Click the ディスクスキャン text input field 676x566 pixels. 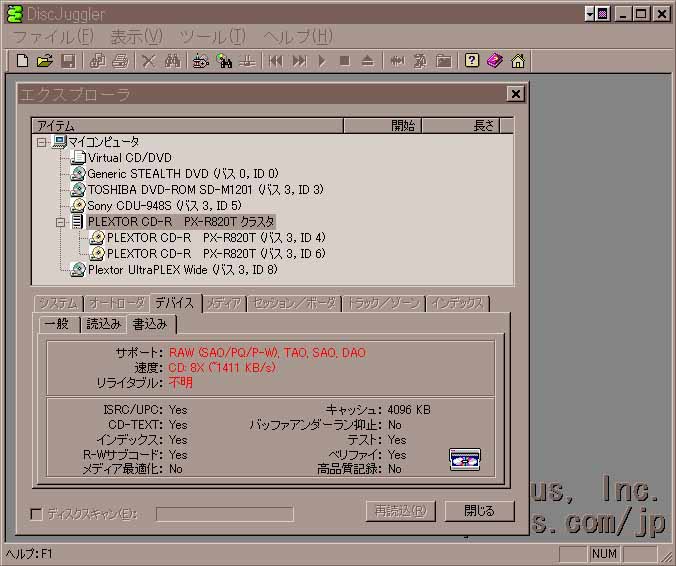click(225, 514)
